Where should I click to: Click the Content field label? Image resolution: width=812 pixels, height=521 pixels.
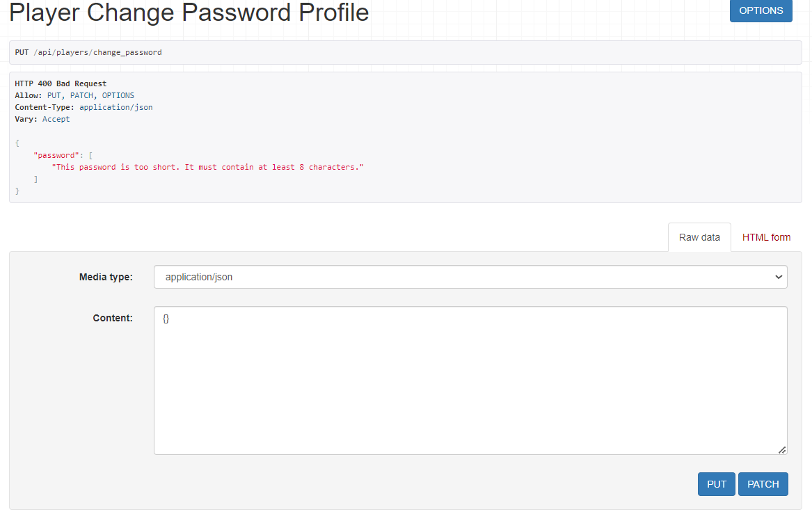112,318
